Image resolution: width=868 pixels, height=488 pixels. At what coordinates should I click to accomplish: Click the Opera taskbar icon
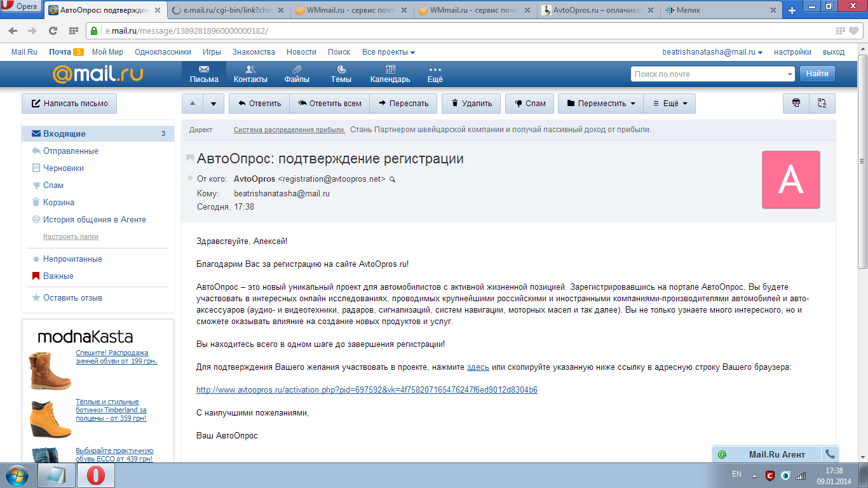(x=95, y=475)
